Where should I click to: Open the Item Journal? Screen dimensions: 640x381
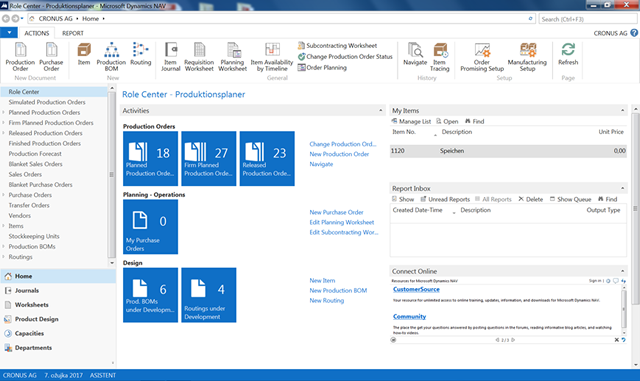[170, 57]
